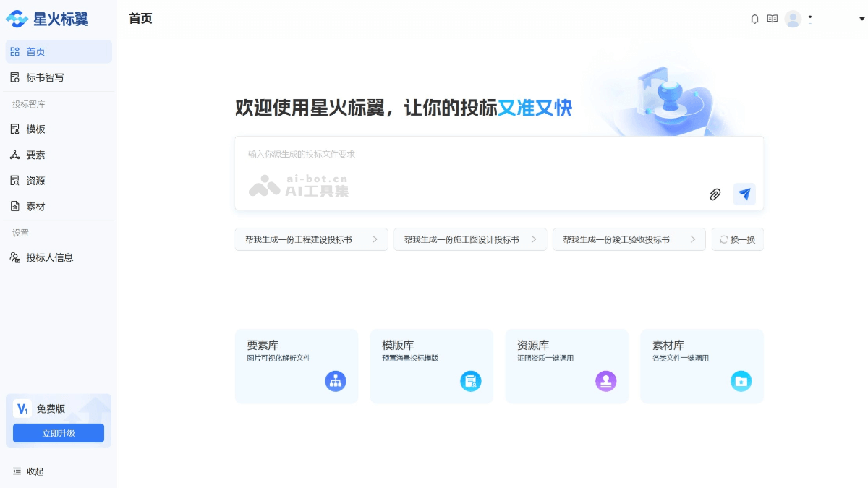Screen dimensions: 868x488
Task: Switch to the 首页 tab
Action: pos(33,51)
